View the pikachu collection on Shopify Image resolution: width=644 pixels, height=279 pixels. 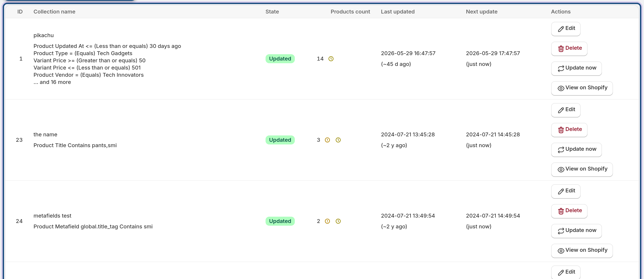tap(582, 88)
